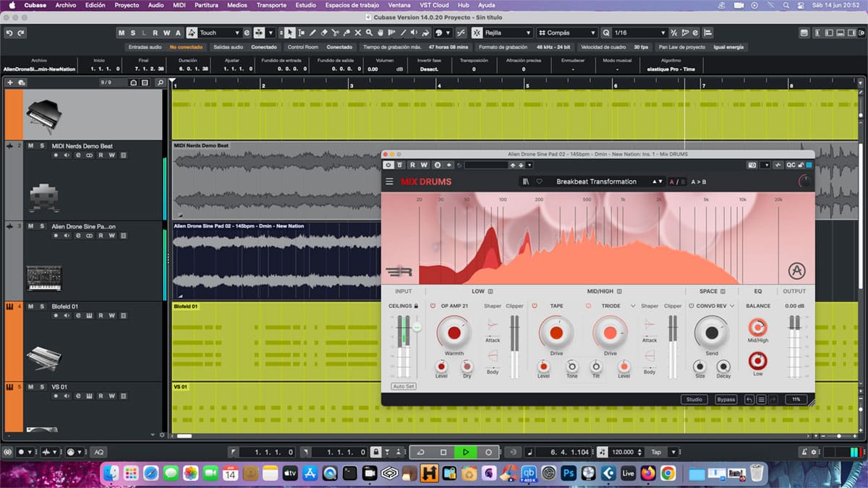Expand the CONVO REV type chevron

pos(732,306)
